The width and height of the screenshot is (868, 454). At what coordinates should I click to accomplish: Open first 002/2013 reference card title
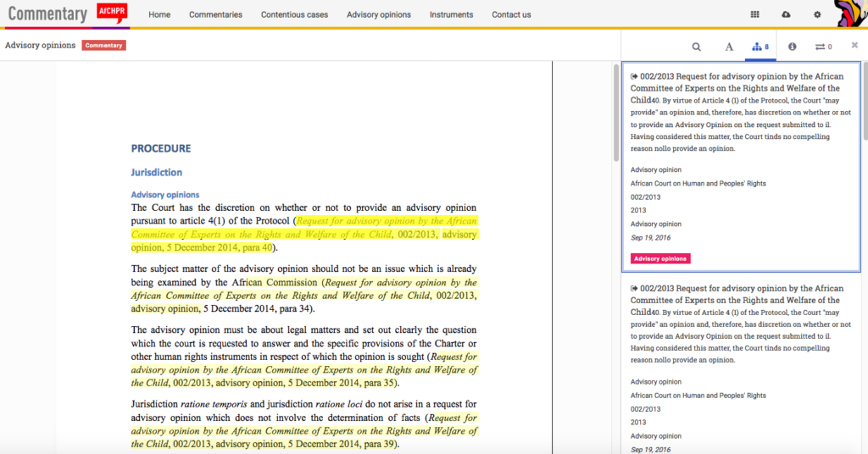737,88
